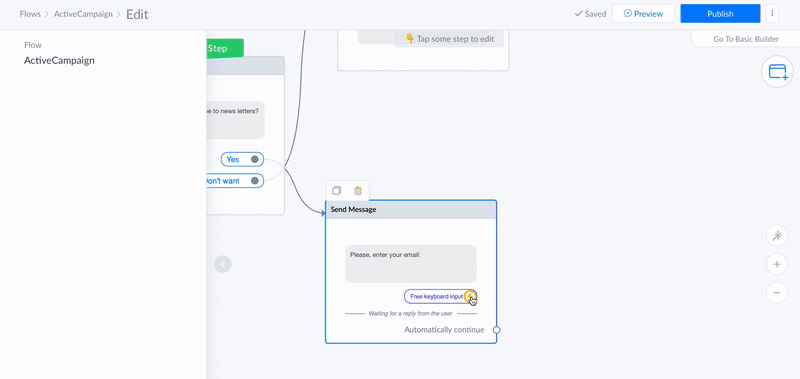The image size is (800, 379).
Task: Collapse the sidebar using the left chevron circle
Action: [222, 264]
